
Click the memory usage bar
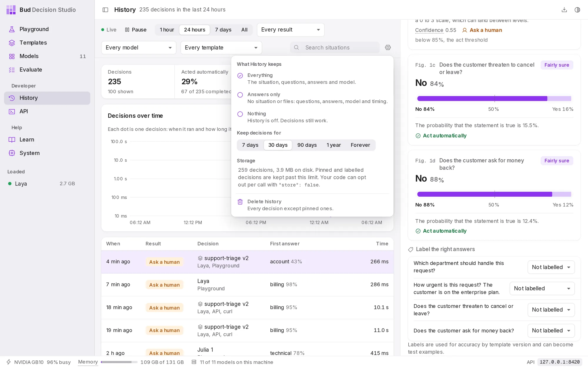pyautogui.click(x=119, y=362)
